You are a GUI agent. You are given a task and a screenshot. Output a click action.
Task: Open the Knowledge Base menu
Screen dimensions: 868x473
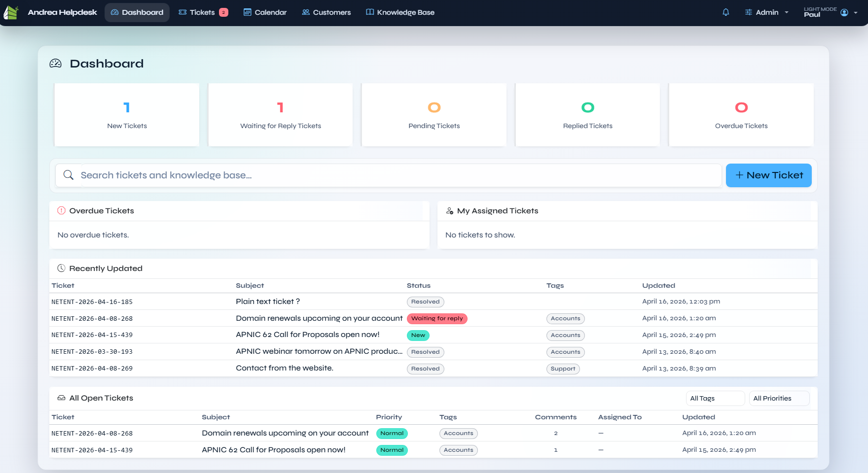tap(400, 12)
